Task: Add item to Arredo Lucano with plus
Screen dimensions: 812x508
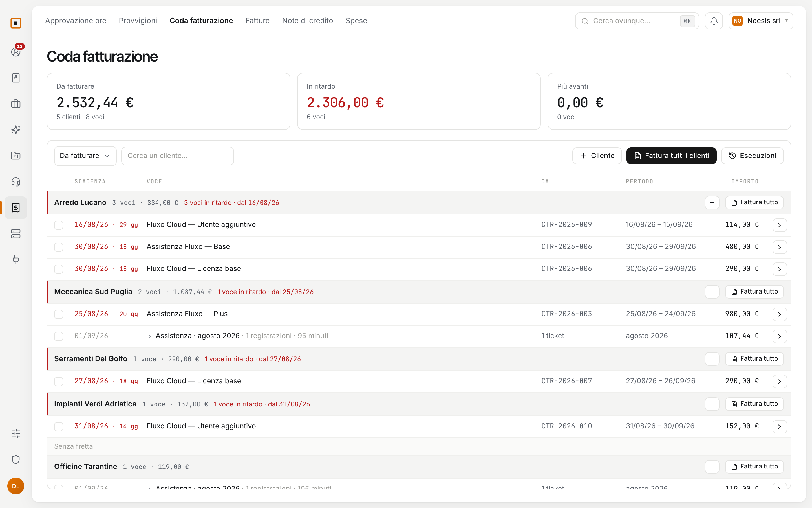Action: pyautogui.click(x=712, y=203)
